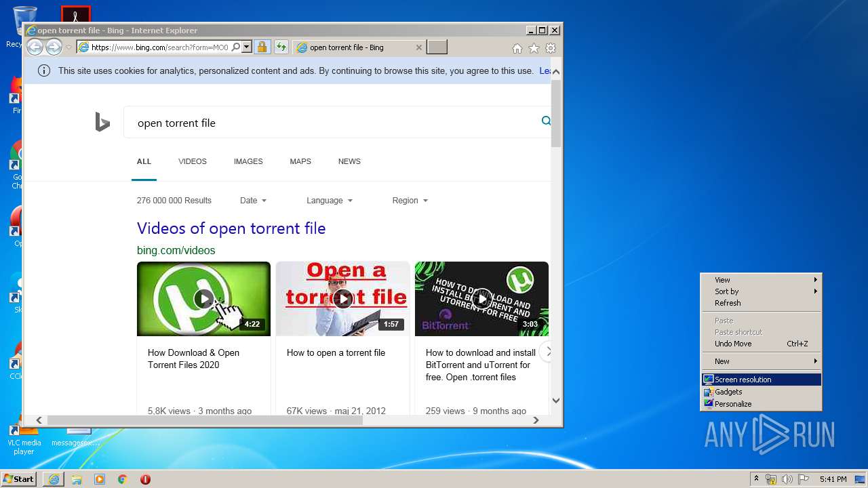Close the 'open torrent file - Bing' tab
868x488 pixels.
pos(418,47)
